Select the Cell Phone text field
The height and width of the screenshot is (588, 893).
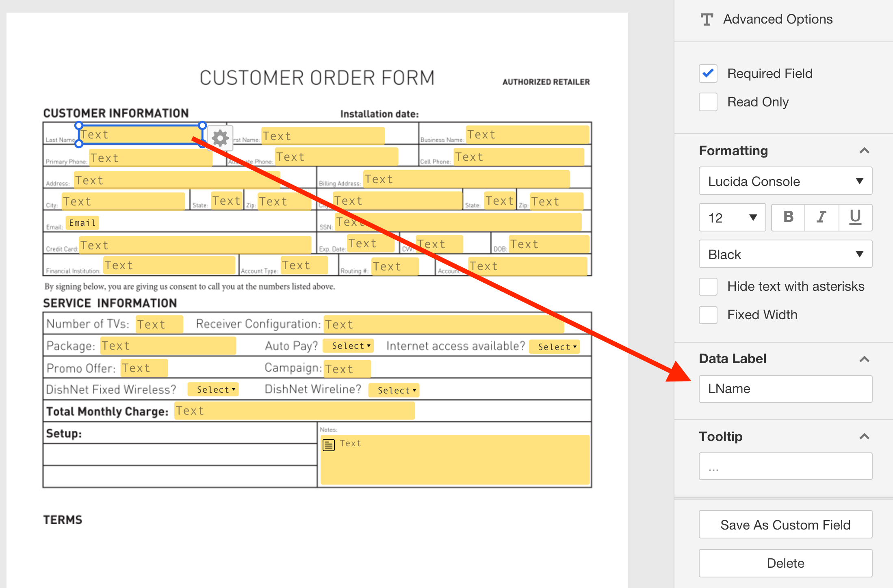(519, 157)
